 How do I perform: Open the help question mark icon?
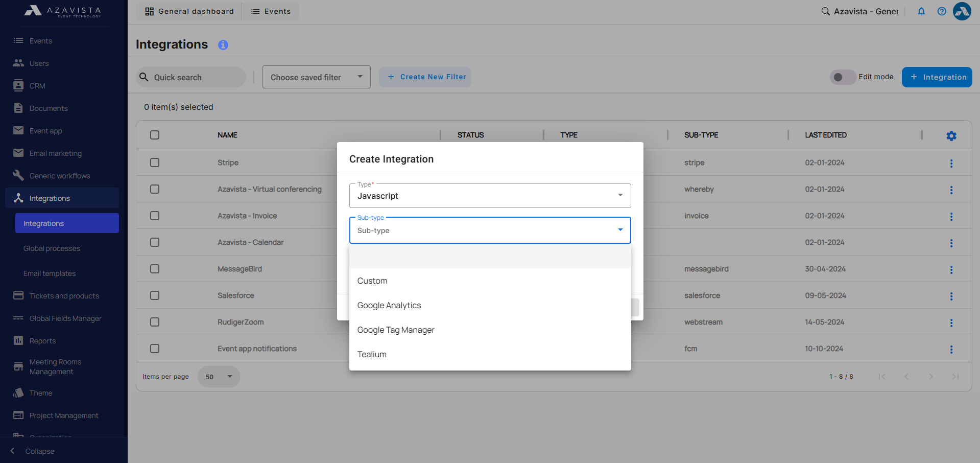pos(942,11)
